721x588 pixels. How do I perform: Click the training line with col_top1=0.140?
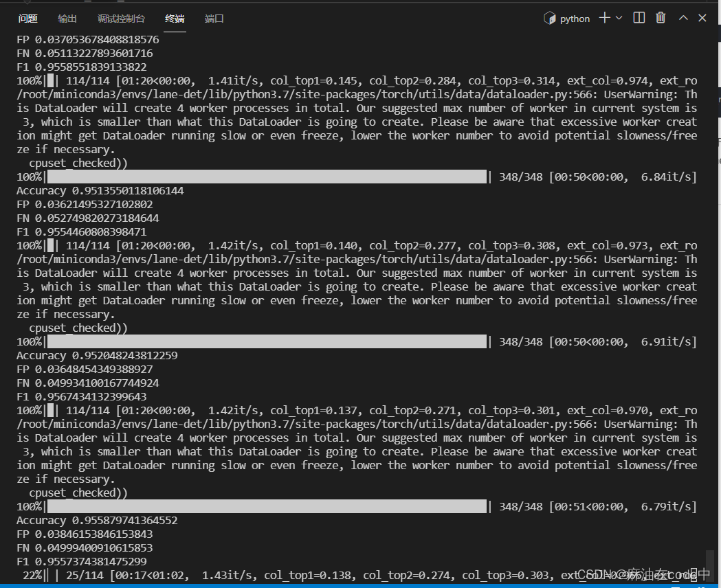tap(356, 246)
